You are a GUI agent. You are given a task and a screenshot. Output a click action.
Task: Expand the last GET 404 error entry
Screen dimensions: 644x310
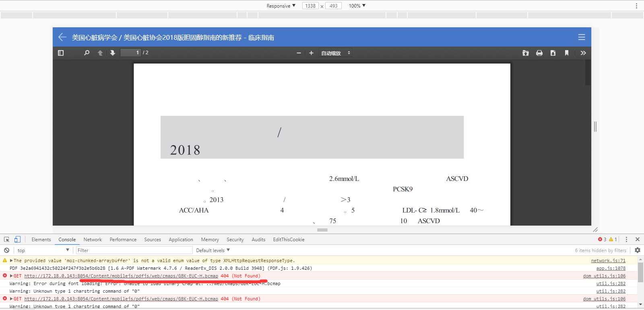pos(11,299)
